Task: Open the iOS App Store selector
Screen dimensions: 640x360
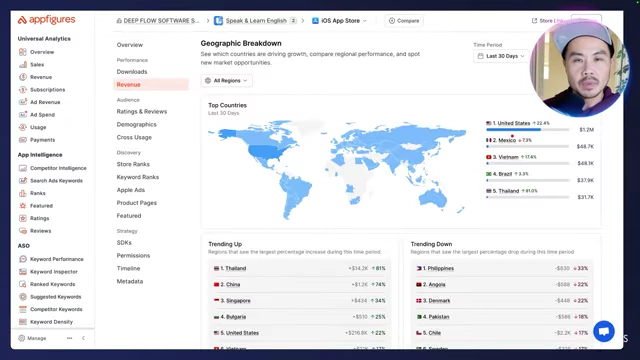Action: point(340,20)
